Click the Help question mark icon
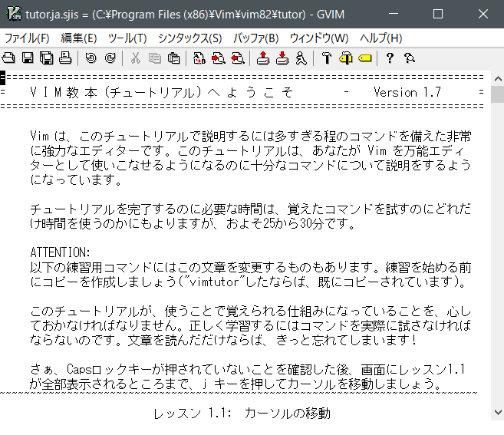 [390, 58]
